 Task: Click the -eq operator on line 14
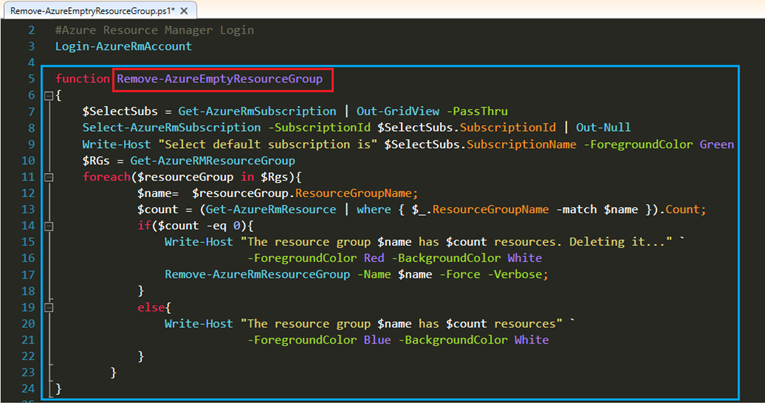click(x=216, y=225)
